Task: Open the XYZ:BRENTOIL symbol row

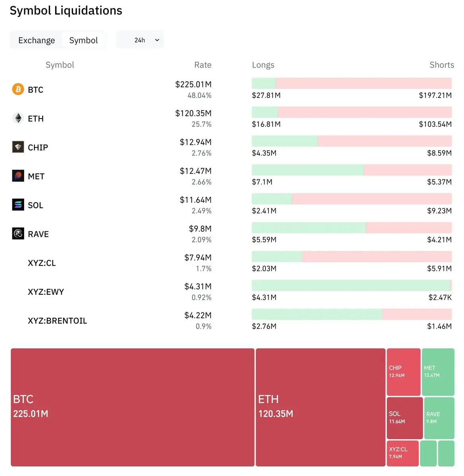Action: pyautogui.click(x=57, y=321)
